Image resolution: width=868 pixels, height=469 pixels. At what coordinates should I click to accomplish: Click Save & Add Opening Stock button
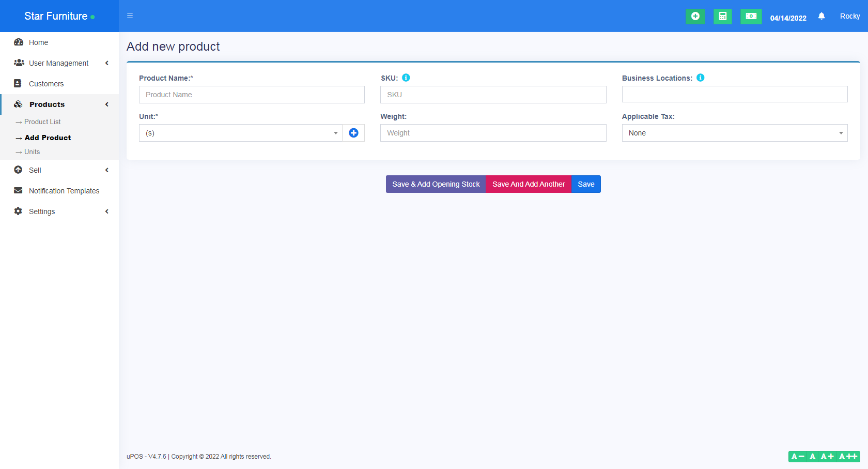tap(436, 184)
